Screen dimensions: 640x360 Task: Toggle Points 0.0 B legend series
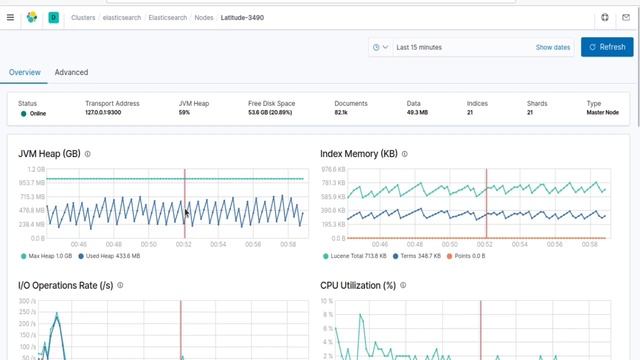pos(466,256)
